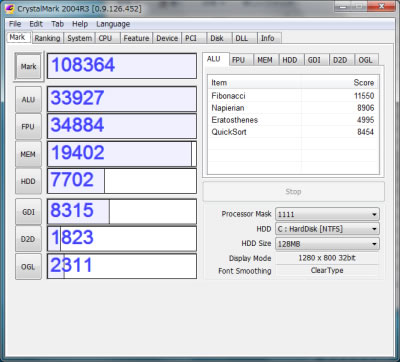This screenshot has width=400, height=362.
Task: Run the FPU benchmark test
Action: point(29,127)
